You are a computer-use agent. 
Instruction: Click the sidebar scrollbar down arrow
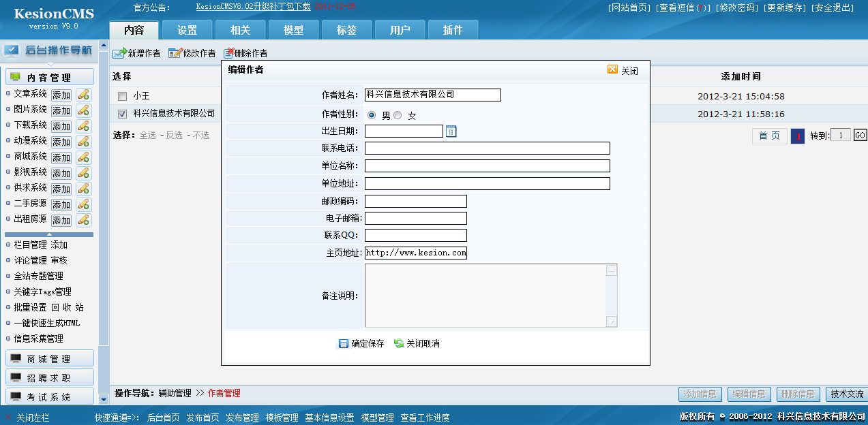104,399
